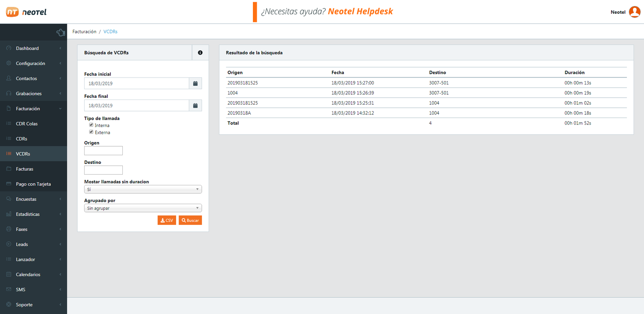The width and height of the screenshot is (644, 314).
Task: Open calendar picker for Fecha final
Action: (x=195, y=106)
